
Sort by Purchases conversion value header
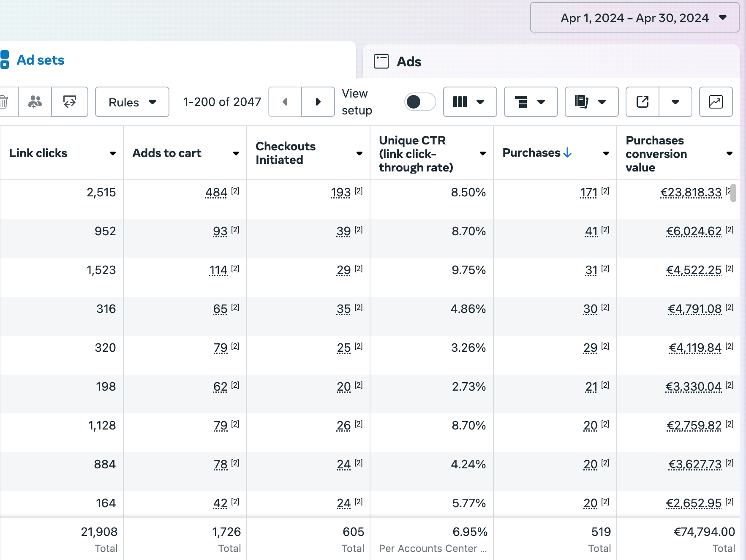[656, 154]
